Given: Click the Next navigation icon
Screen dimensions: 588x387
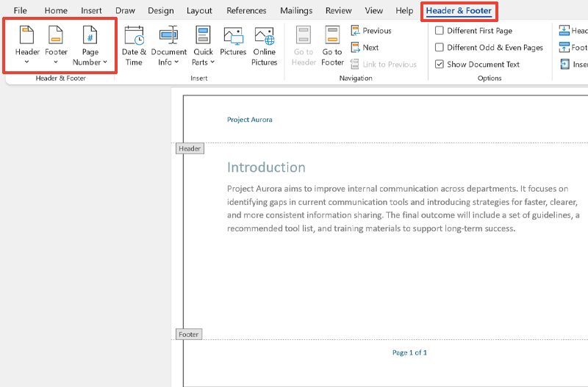Looking at the screenshot, I should click(356, 48).
